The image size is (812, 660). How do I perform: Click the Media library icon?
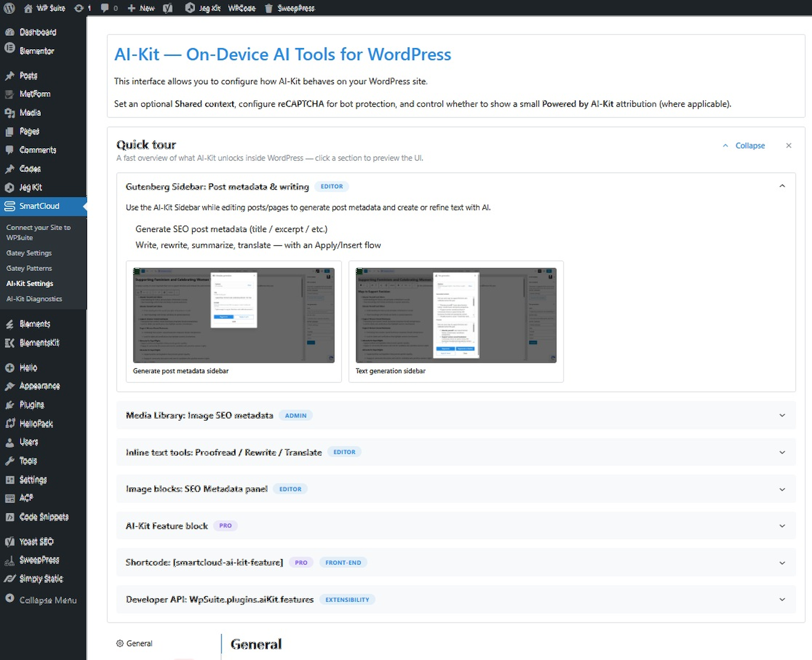tap(9, 113)
